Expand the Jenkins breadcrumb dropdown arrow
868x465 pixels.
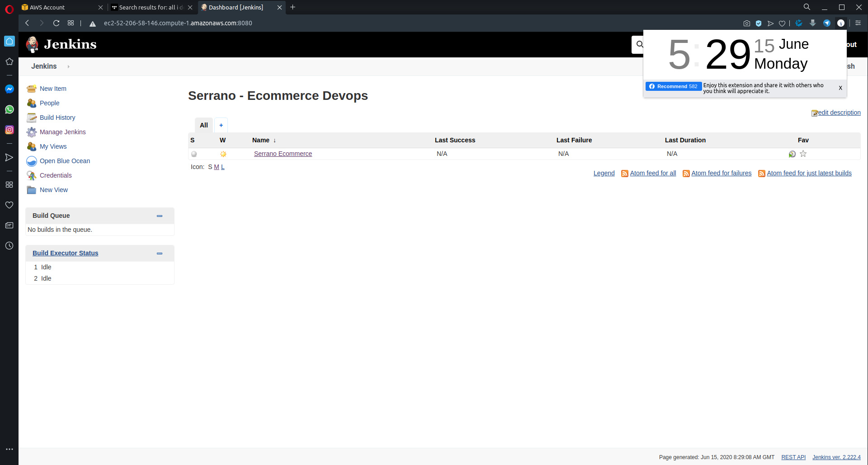(x=69, y=66)
